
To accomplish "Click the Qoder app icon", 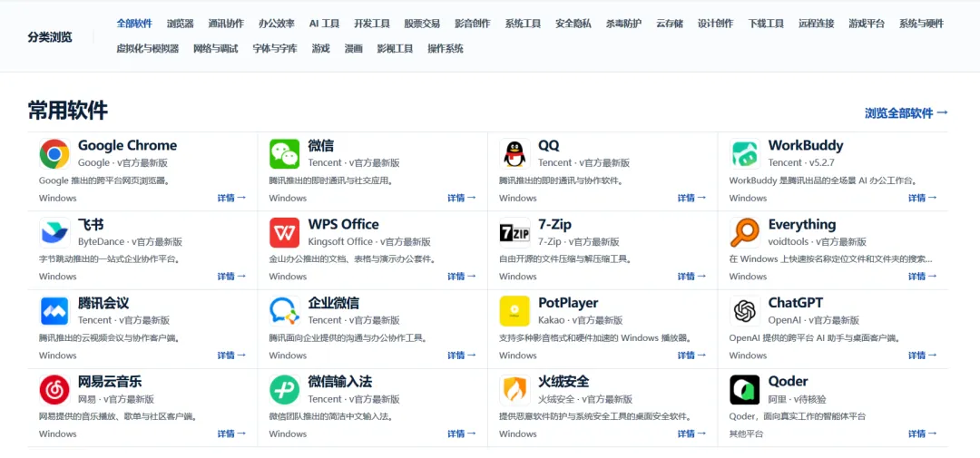I will pos(745,390).
